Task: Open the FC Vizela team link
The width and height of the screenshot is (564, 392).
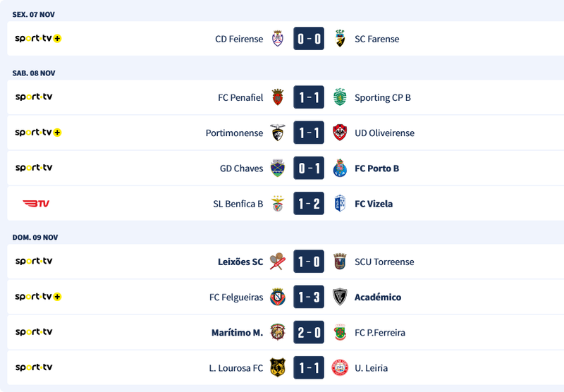Action: pos(374,204)
